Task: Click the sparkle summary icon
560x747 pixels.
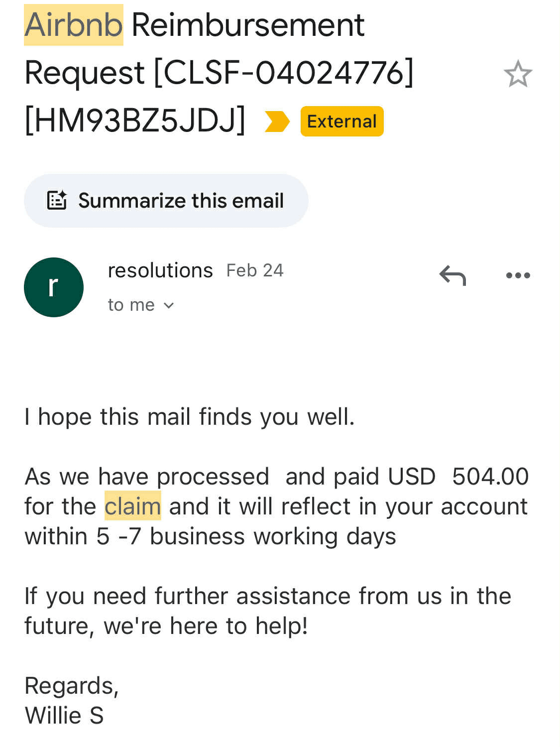Action: pyautogui.click(x=57, y=200)
